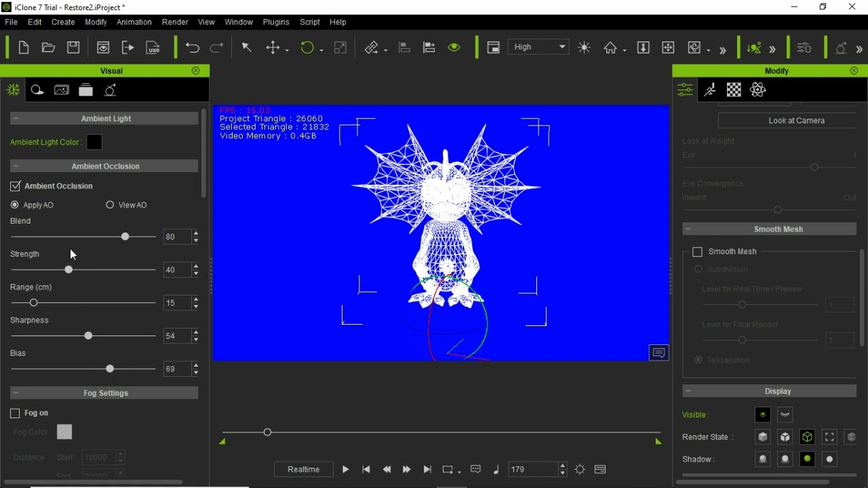Image resolution: width=868 pixels, height=488 pixels.
Task: Select the Tessellation radio button
Action: point(698,360)
